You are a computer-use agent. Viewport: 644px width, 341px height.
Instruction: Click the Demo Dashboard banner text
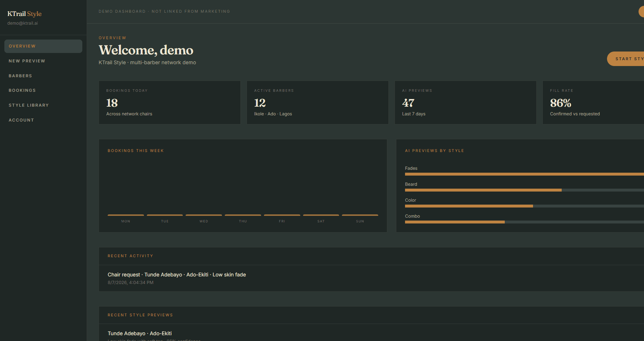pos(164,12)
